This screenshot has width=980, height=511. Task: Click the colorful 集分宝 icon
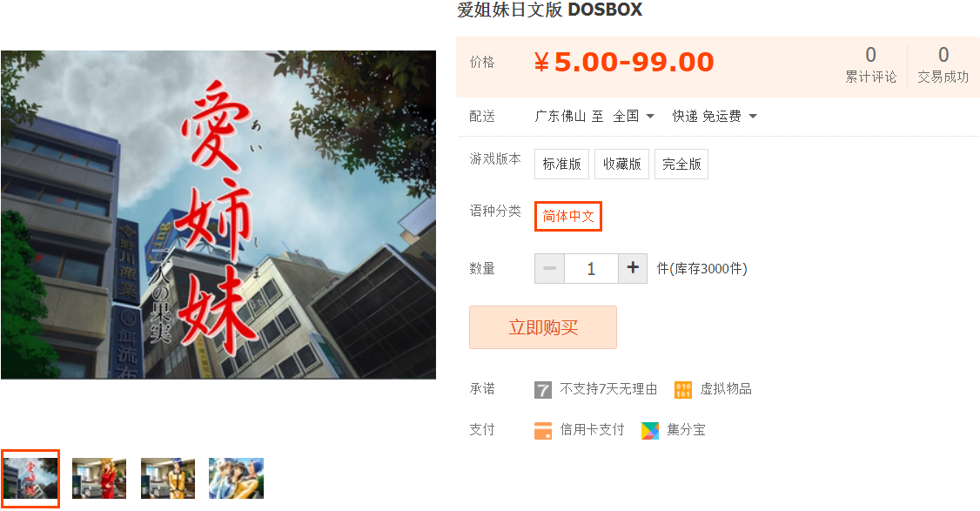pyautogui.click(x=650, y=430)
